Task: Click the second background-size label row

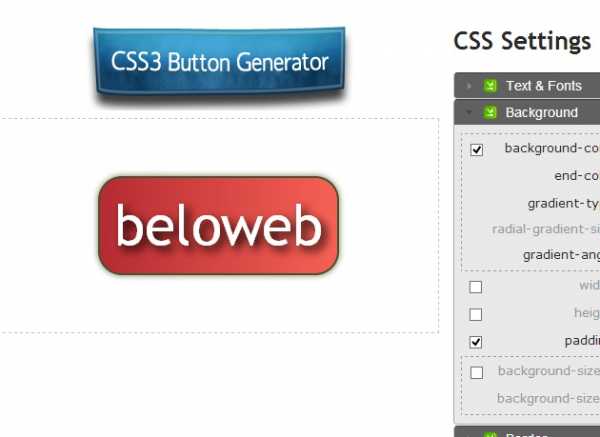Action: tap(548, 398)
